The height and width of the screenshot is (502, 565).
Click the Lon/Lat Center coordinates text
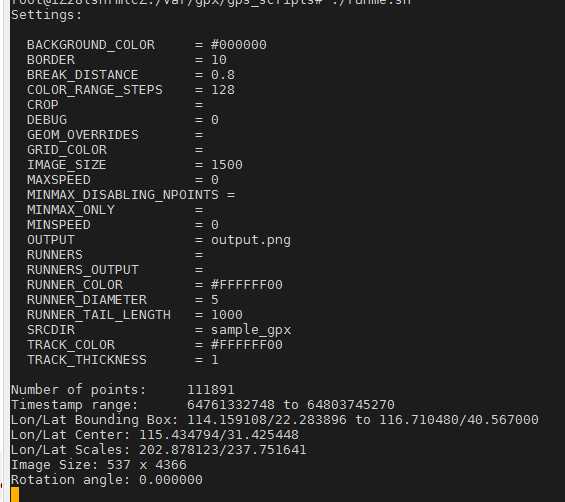[219, 435]
